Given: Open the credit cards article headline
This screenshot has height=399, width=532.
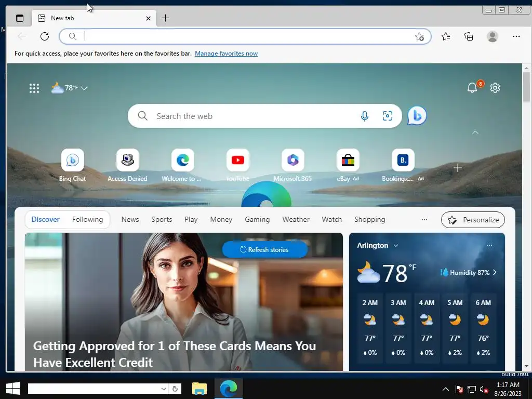Looking at the screenshot, I should pyautogui.click(x=175, y=354).
